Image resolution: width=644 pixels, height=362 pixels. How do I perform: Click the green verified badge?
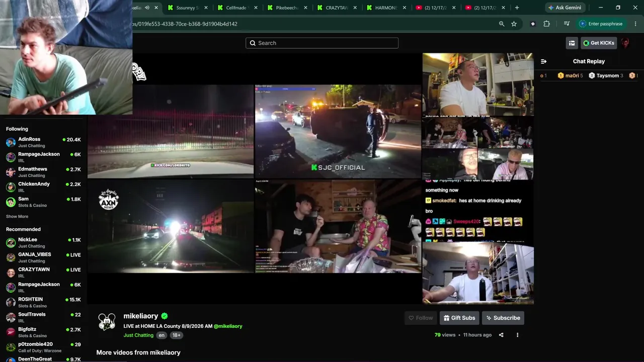click(x=164, y=316)
